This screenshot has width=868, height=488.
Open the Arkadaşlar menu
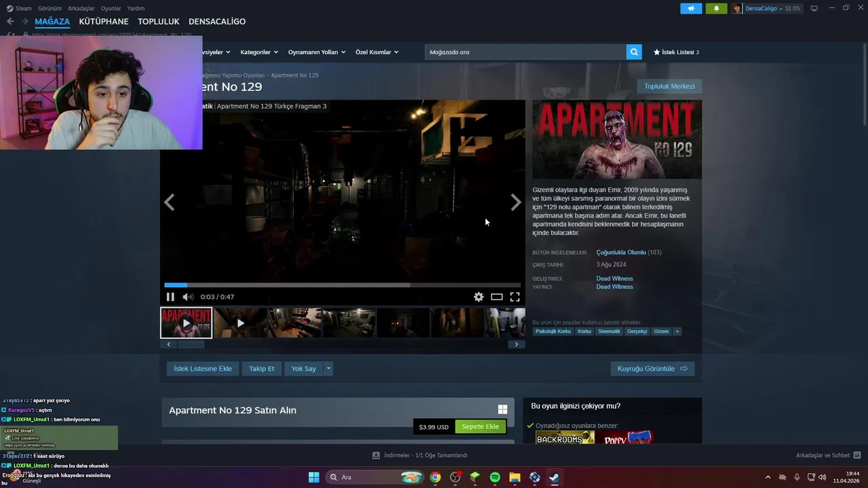pos(81,8)
